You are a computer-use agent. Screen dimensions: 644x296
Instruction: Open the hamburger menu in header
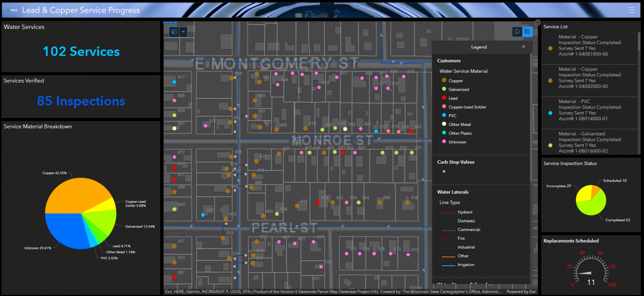click(x=631, y=10)
